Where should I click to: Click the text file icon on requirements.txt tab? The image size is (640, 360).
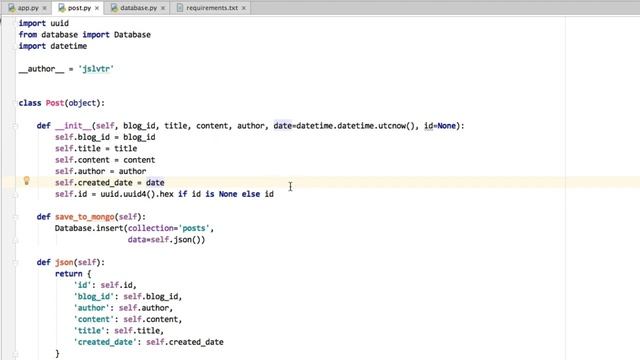[180, 8]
